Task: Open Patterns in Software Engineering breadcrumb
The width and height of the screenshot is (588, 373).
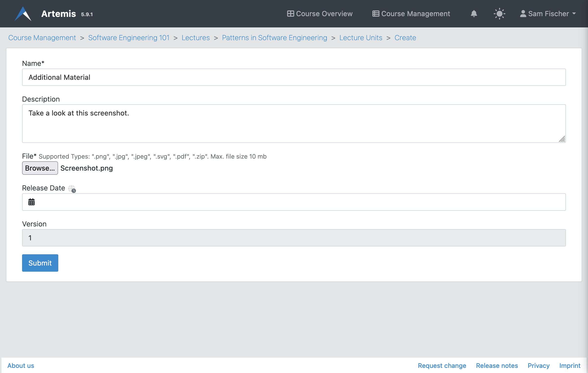Action: click(x=274, y=38)
